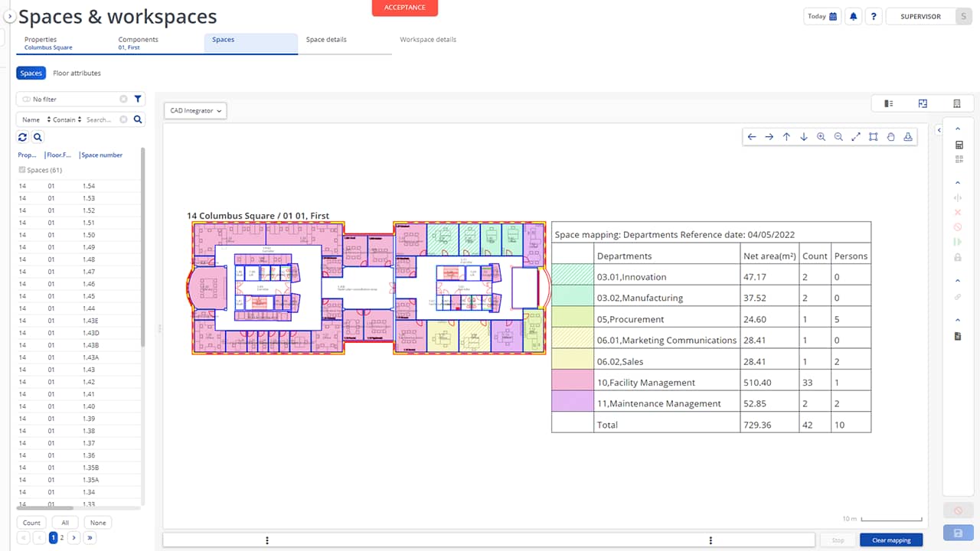Open the print drawing tool
Image resolution: width=980 pixels, height=551 pixels.
pyautogui.click(x=908, y=136)
